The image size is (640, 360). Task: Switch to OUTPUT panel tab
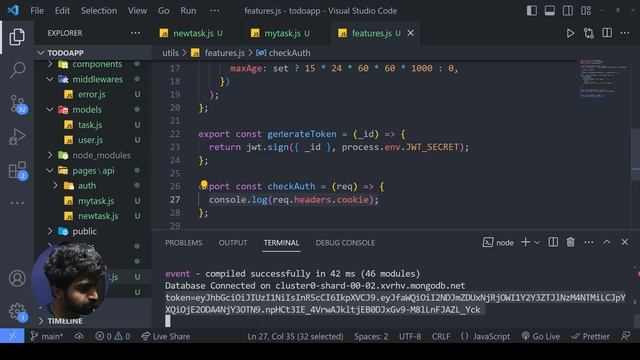[x=233, y=243]
